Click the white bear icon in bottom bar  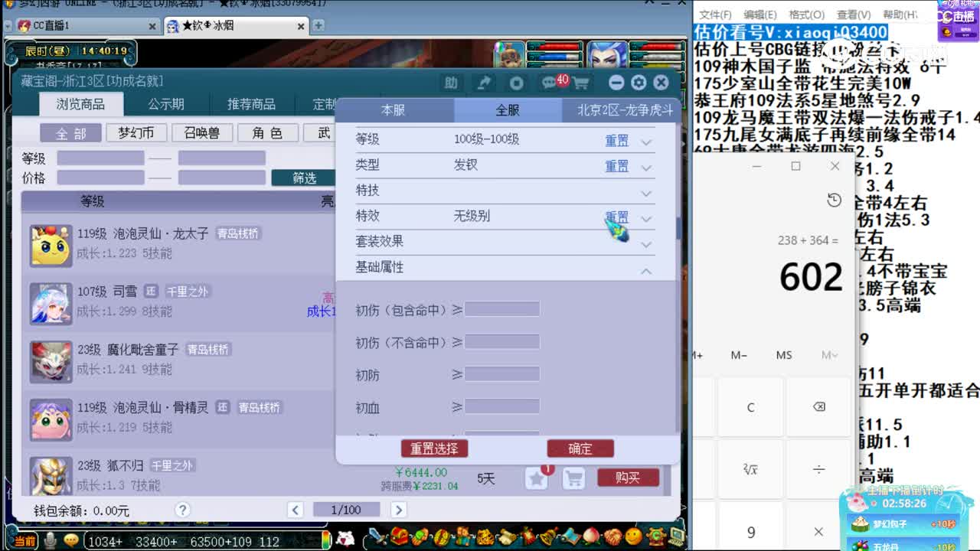(345, 539)
